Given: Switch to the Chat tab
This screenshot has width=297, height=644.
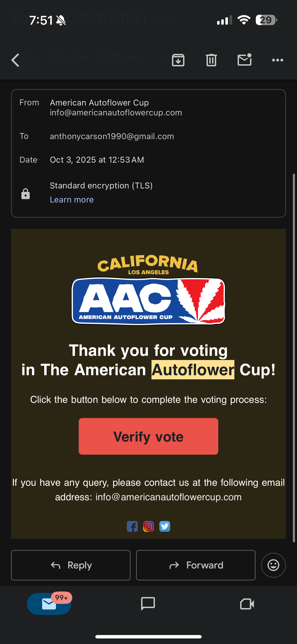Looking at the screenshot, I should [148, 604].
